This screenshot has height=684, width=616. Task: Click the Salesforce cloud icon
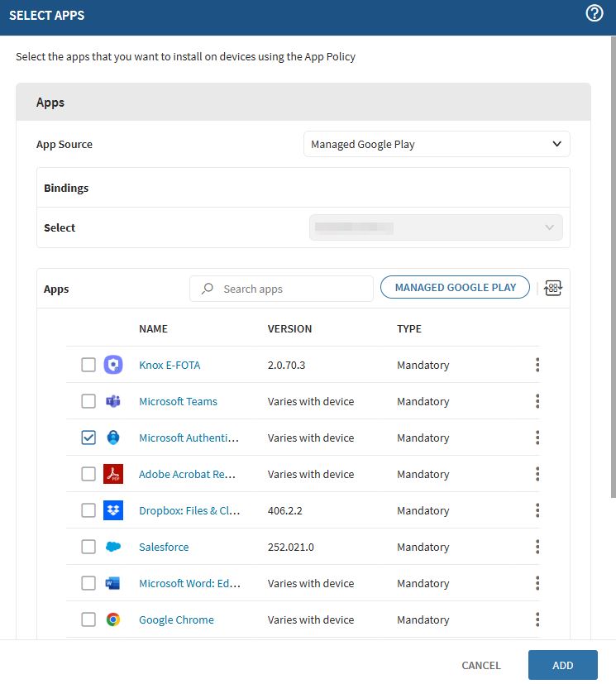113,547
